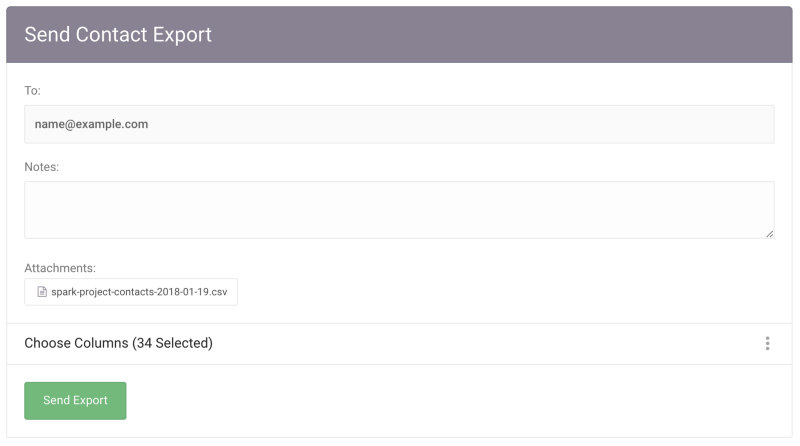
Task: Click the blank row area between Choose Columns and dots
Action: click(x=487, y=343)
